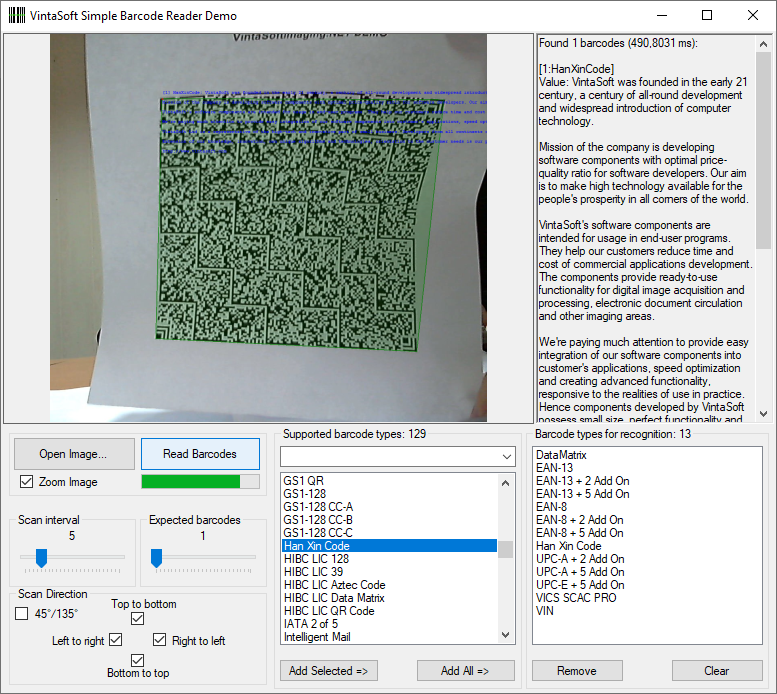Click the Clear button
This screenshot has width=777, height=694.
pos(716,671)
